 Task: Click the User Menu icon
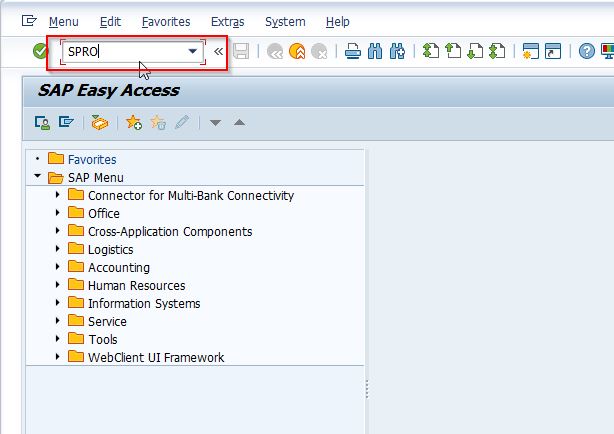[42, 123]
